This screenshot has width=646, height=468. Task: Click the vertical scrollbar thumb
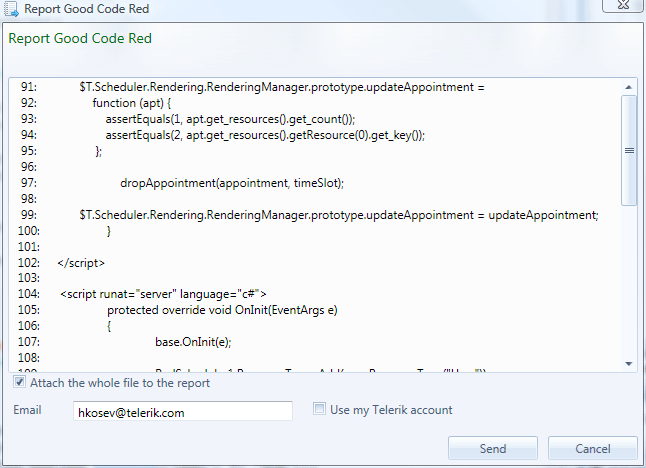[629, 150]
